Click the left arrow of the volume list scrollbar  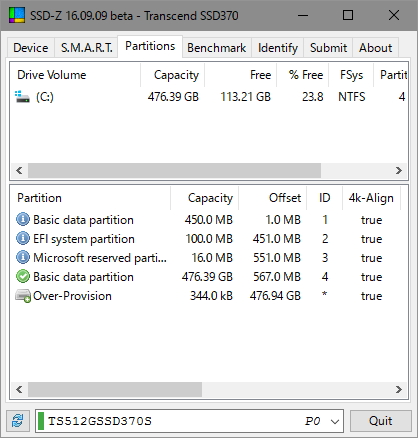pos(19,171)
